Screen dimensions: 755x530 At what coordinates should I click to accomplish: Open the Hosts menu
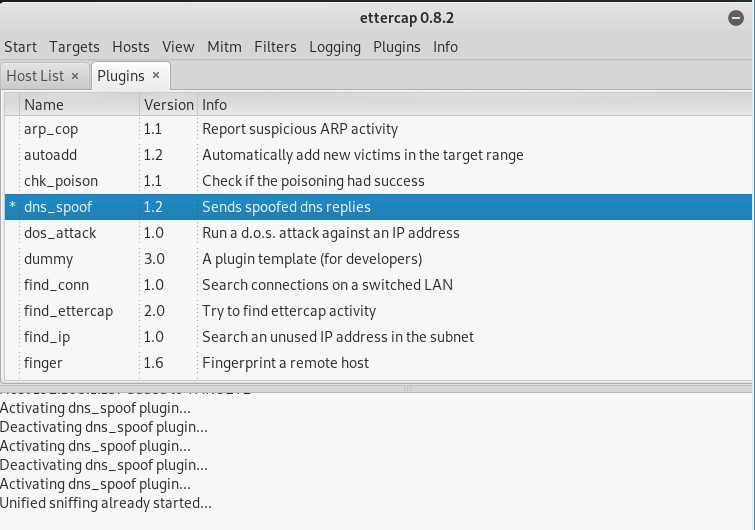(x=130, y=47)
